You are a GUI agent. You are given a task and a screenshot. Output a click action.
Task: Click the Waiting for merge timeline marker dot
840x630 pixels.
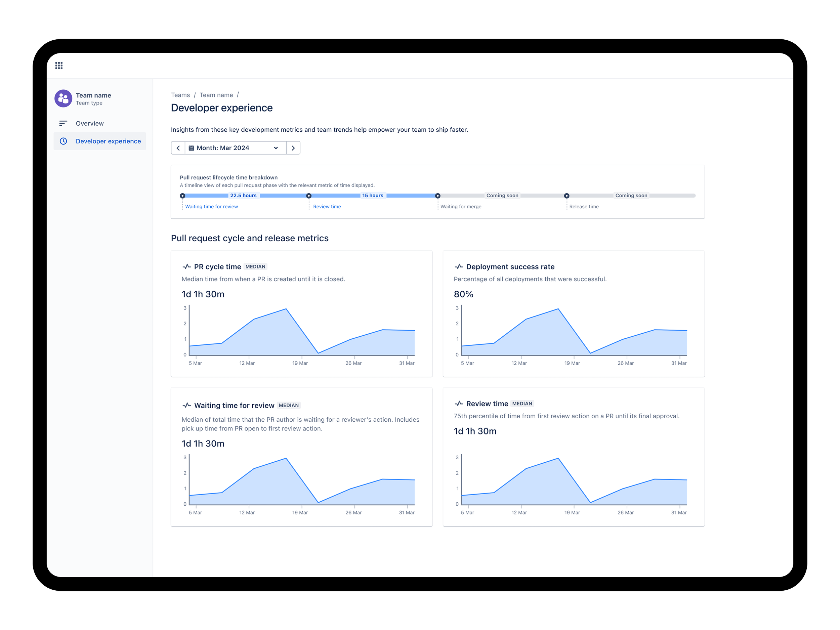point(437,196)
